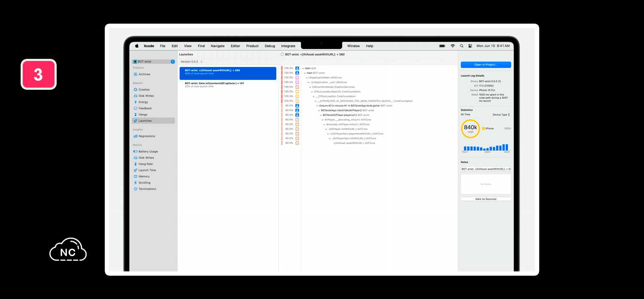Open the Regressions chart icon
644x299 pixels.
click(x=136, y=136)
